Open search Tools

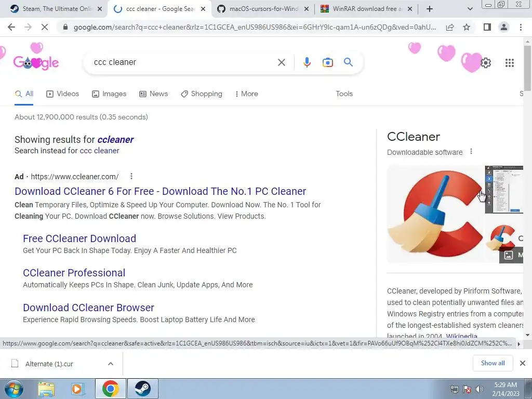(x=344, y=94)
